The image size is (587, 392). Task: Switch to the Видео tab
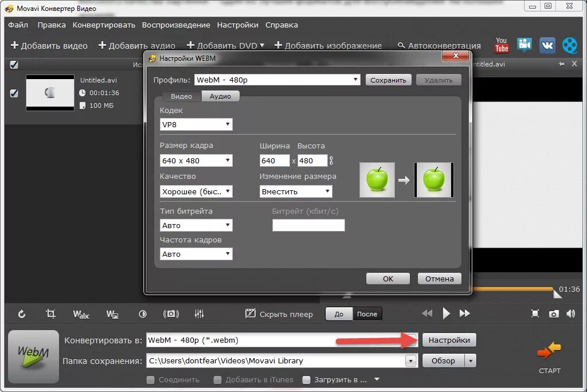pos(181,96)
